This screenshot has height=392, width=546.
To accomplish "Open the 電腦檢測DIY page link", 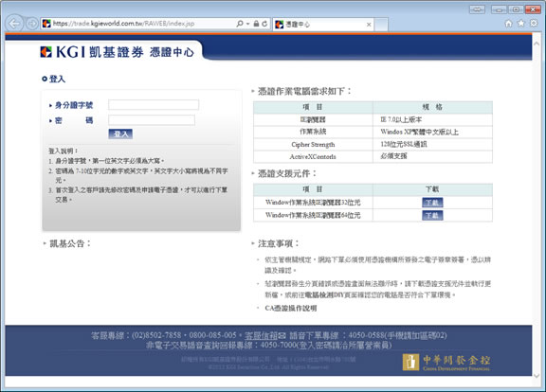I will coord(323,295).
